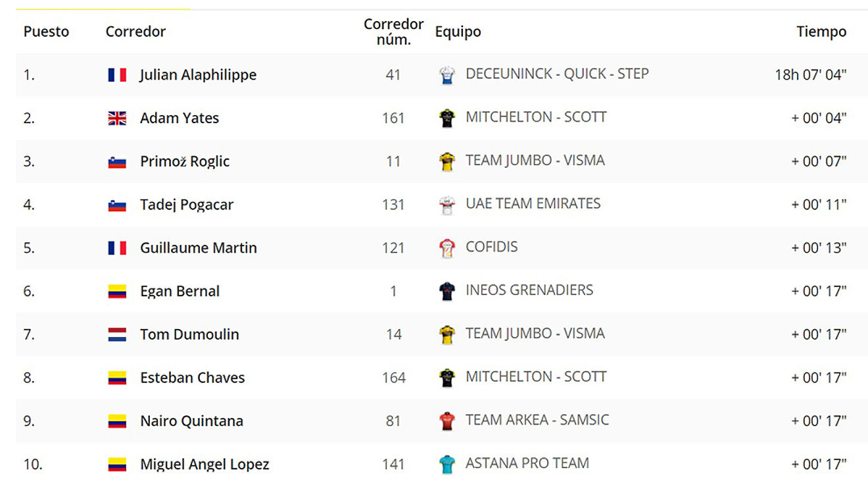Click the British flag next to Adam Yates
Viewport: 868px width, 489px height.
(x=117, y=118)
